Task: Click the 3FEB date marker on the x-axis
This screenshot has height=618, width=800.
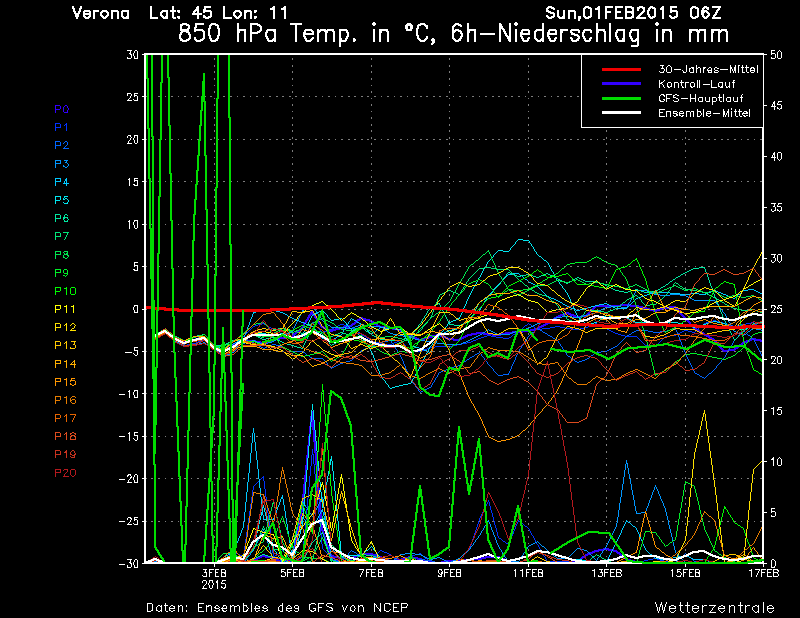Action: tap(215, 574)
